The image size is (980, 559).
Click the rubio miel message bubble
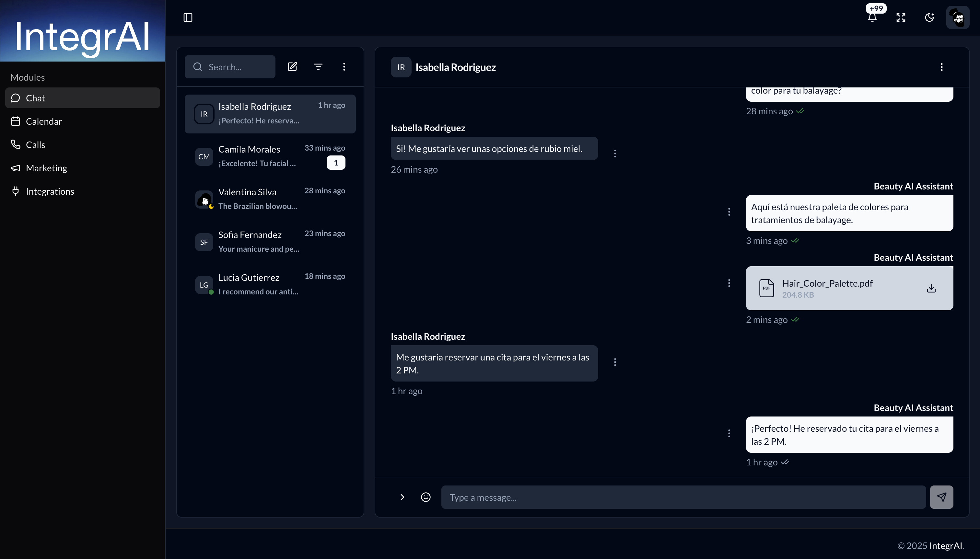(495, 149)
